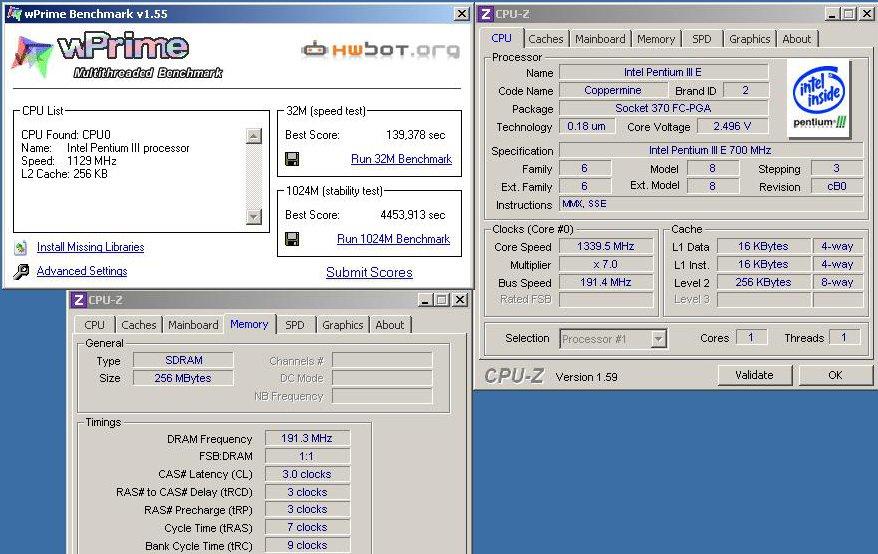Screen dimensions: 878x554
Task: Click the Validate button in CPU-Z
Action: click(754, 375)
